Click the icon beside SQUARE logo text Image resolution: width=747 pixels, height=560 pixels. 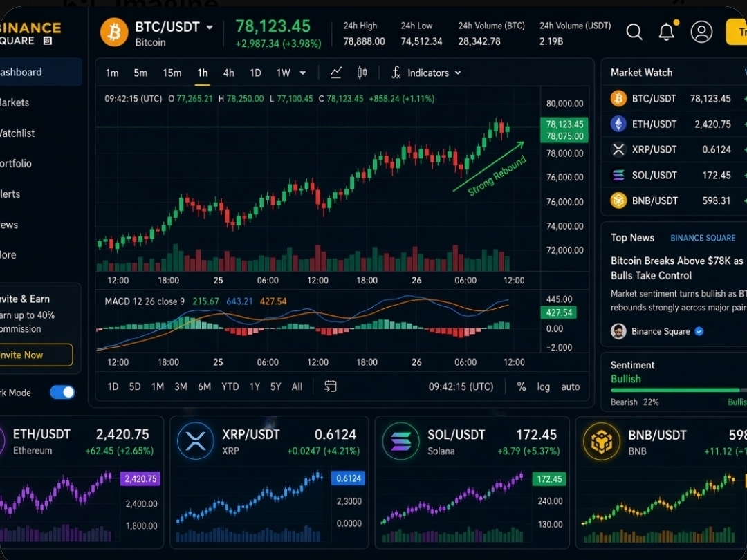coord(47,41)
